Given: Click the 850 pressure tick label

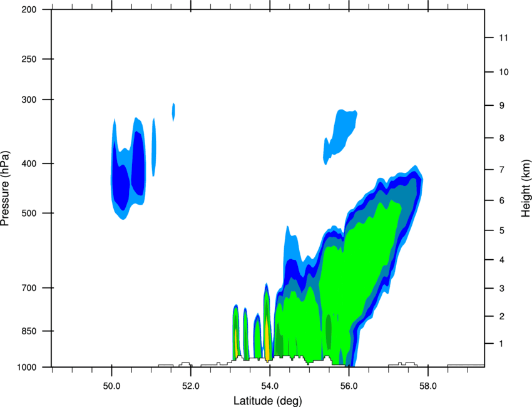Looking at the screenshot, I should point(29,331).
